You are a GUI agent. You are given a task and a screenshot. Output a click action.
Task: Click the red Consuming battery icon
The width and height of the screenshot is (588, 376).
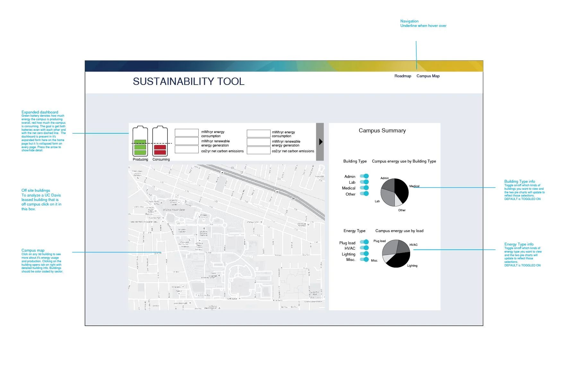click(x=160, y=141)
